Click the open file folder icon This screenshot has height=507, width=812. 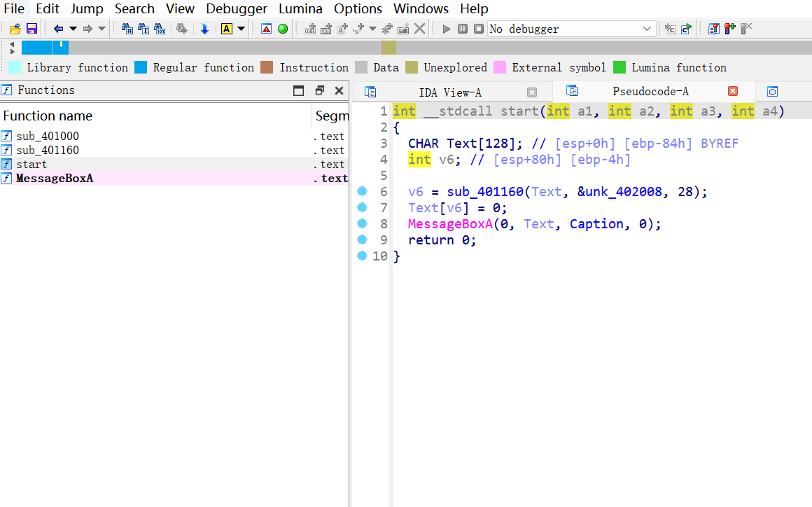point(15,29)
